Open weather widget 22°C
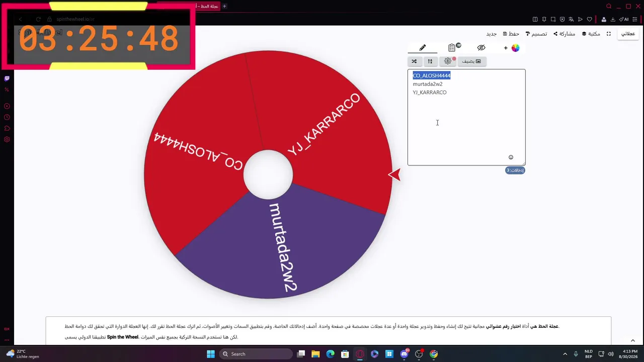 tap(22, 354)
